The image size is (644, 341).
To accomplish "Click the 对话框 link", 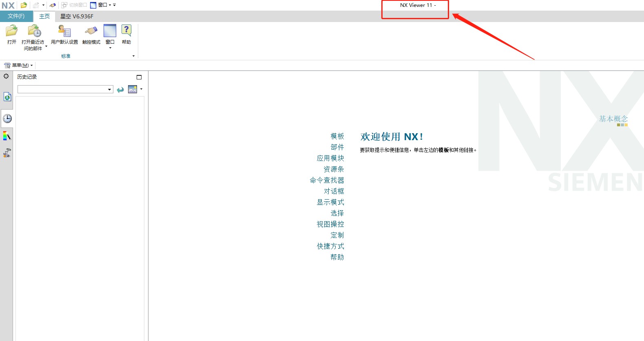I will [334, 191].
